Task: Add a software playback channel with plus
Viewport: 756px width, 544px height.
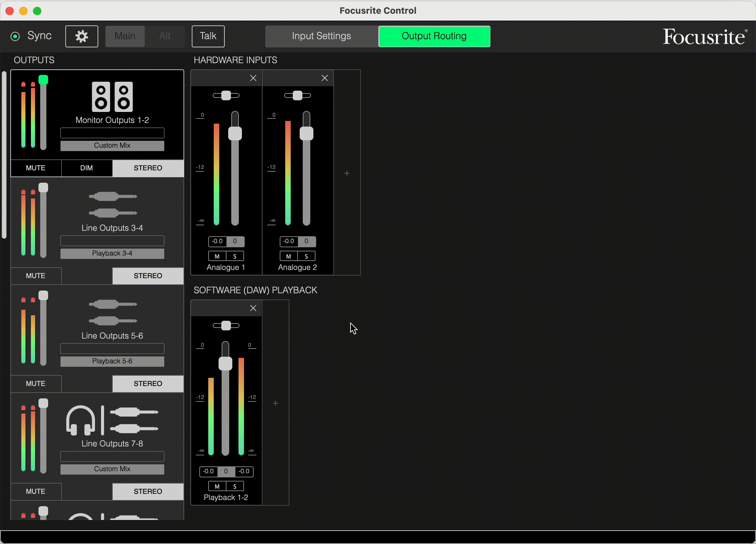Action: pos(276,403)
